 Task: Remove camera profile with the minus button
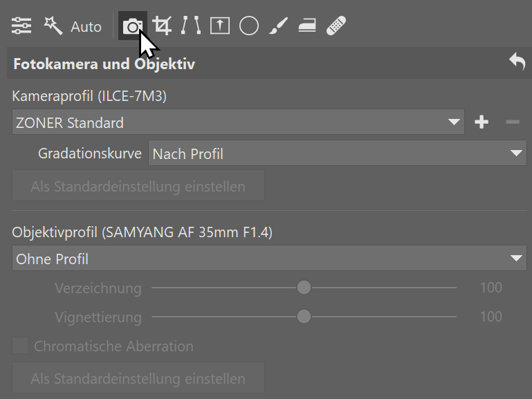click(512, 122)
